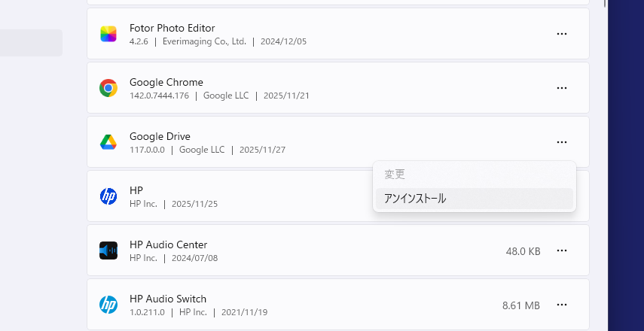This screenshot has height=331, width=644.
Task: Click the HP Audio Switch entry title
Action: pos(167,299)
